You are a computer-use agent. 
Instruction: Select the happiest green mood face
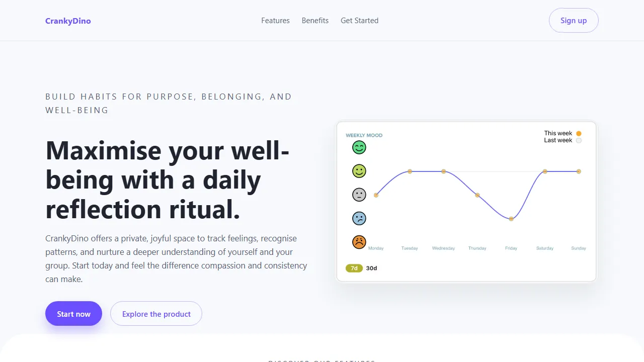pyautogui.click(x=359, y=147)
